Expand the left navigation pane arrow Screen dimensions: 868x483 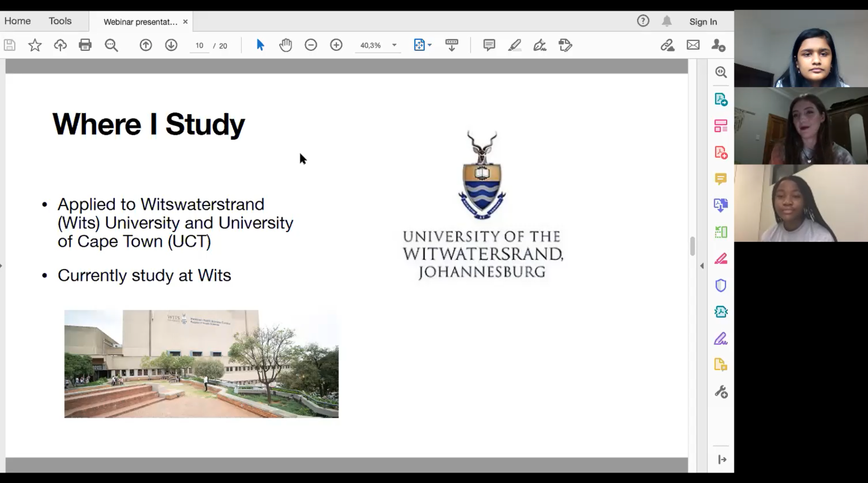click(2, 266)
